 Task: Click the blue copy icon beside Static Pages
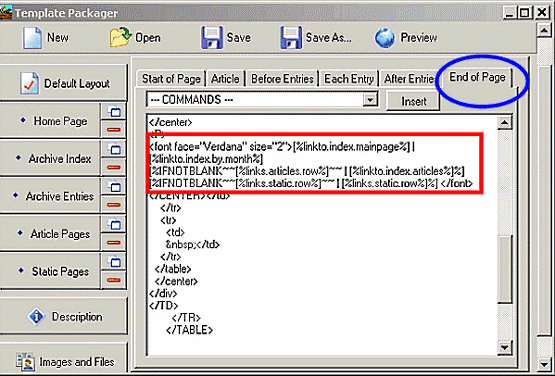coord(114,262)
